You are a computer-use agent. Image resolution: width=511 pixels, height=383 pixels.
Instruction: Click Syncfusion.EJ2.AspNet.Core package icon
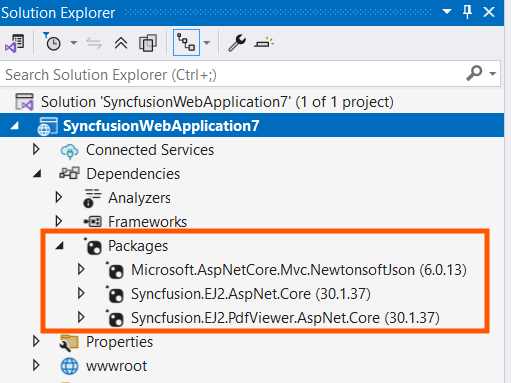[115, 294]
